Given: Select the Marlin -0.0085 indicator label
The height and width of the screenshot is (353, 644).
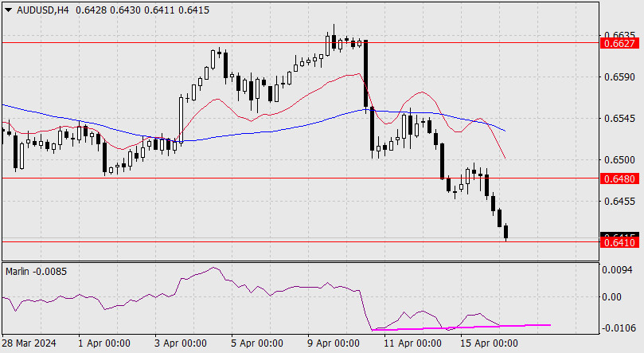Looking at the screenshot, I should point(36,272).
